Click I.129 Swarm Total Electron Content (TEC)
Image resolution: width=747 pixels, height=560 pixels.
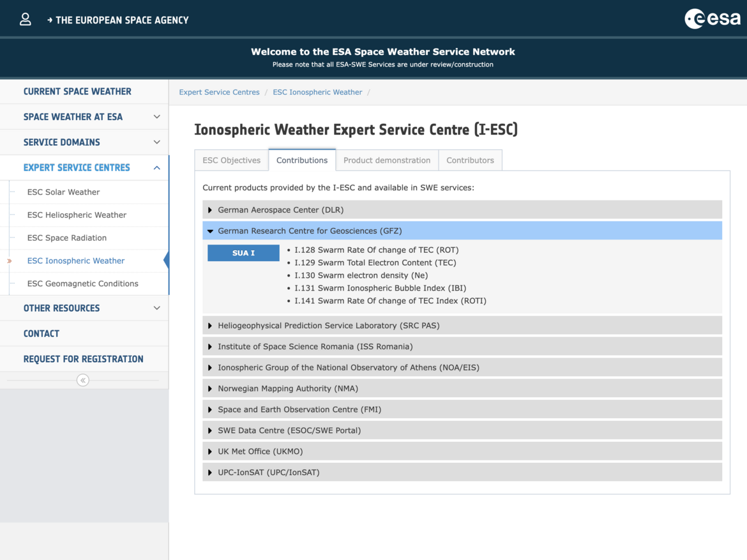click(x=375, y=262)
